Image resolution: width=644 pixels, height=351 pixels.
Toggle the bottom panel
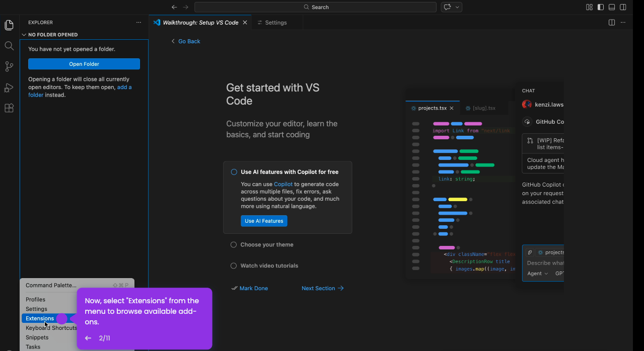click(x=612, y=7)
